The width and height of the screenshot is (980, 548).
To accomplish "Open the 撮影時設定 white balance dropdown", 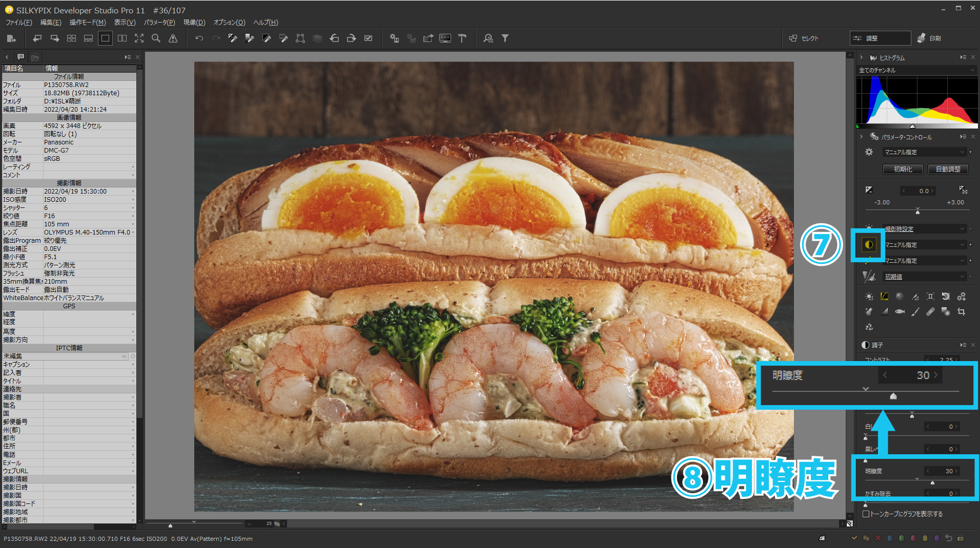I will (x=924, y=229).
